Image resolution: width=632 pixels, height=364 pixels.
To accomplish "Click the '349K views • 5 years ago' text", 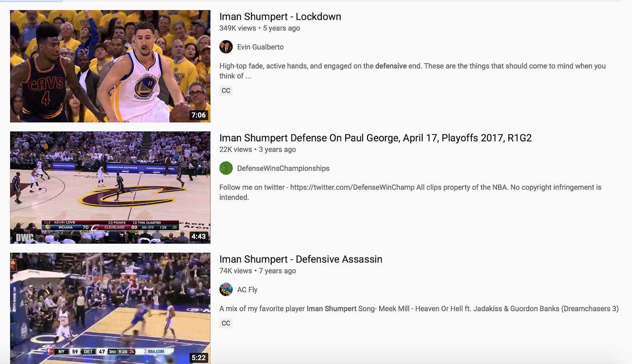I will click(x=260, y=28).
